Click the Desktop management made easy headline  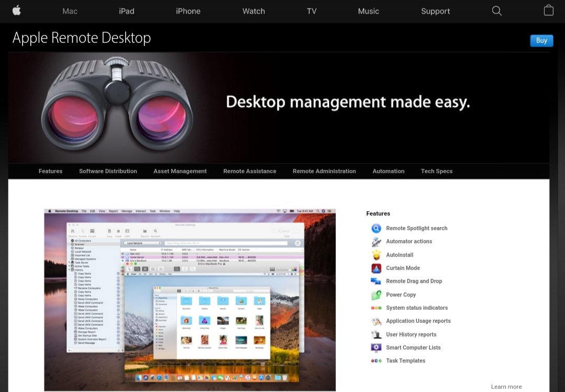coord(348,102)
